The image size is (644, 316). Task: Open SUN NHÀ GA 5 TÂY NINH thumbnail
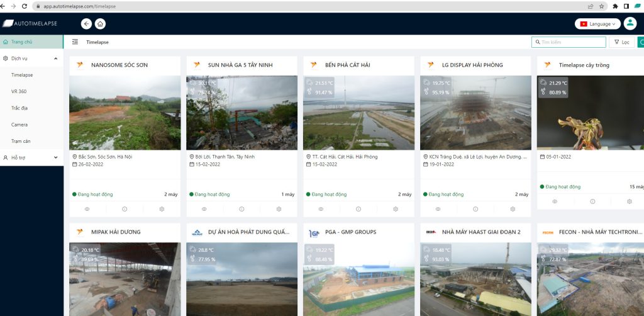click(242, 113)
